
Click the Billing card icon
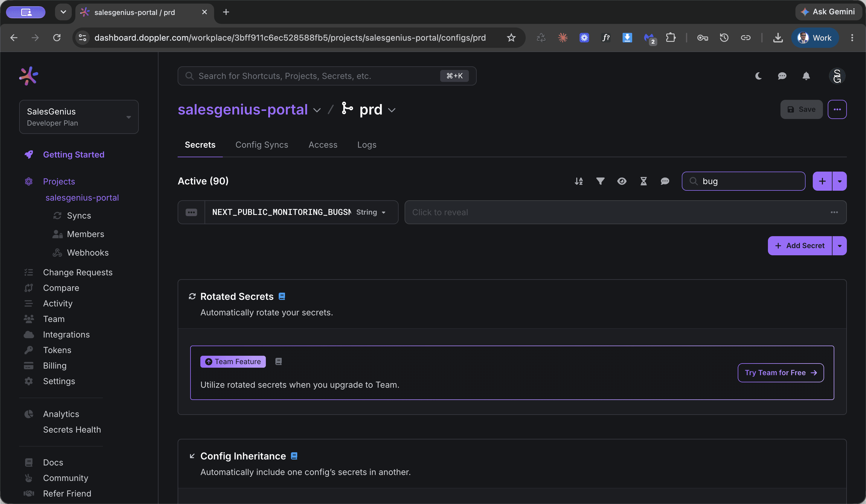point(28,366)
